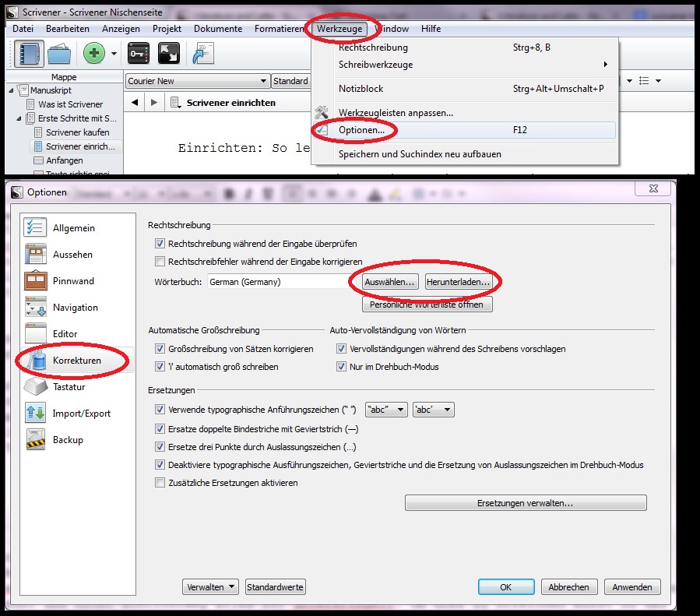
Task: Open the Courier New font dropdown
Action: [262, 81]
